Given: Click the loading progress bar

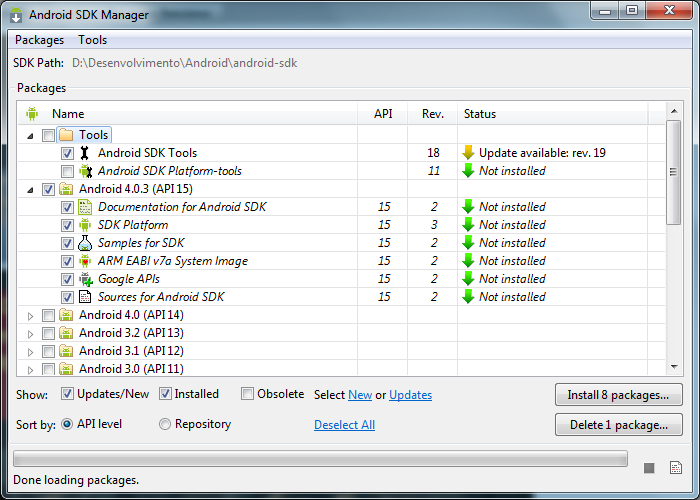Looking at the screenshot, I should (x=320, y=459).
